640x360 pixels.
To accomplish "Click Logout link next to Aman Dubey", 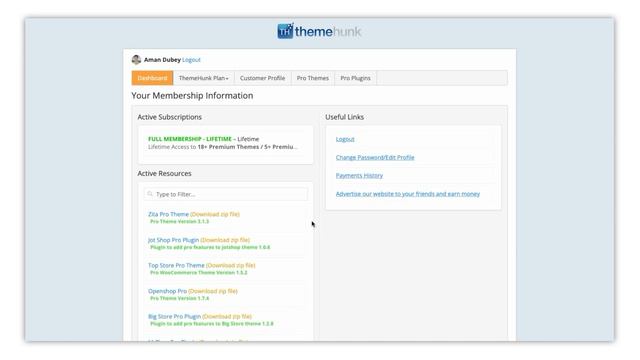I will (191, 60).
